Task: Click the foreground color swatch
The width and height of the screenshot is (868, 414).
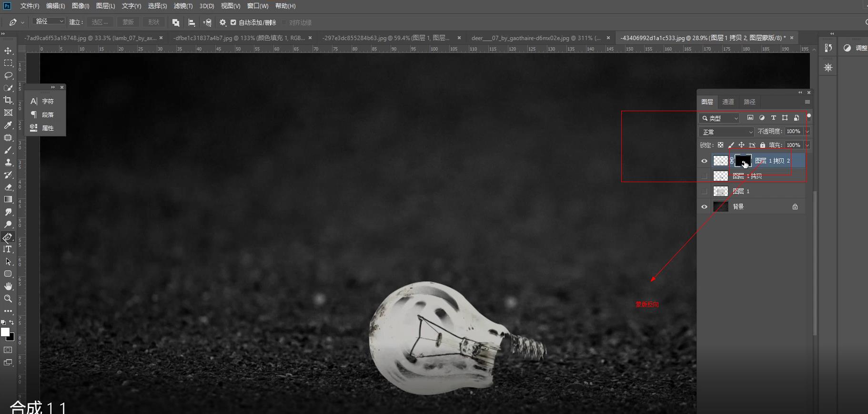Action: (5, 332)
